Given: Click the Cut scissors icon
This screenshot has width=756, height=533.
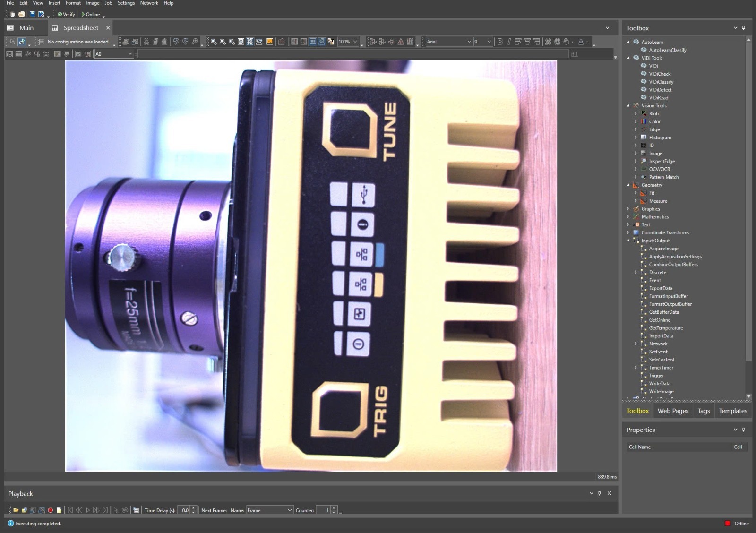Looking at the screenshot, I should 146,42.
